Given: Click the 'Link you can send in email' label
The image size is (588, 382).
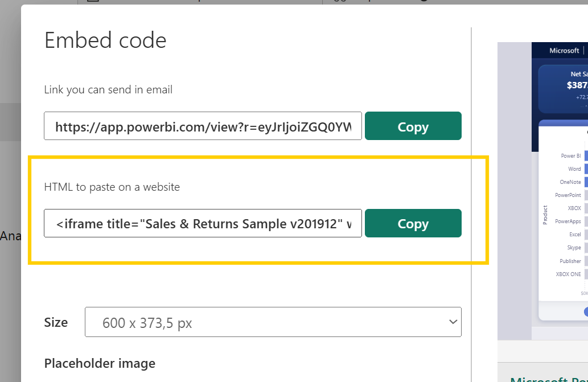Looking at the screenshot, I should click(x=108, y=90).
